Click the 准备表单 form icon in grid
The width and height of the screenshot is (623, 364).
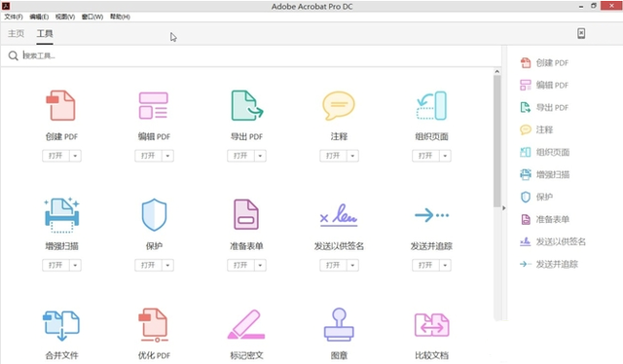tap(246, 214)
